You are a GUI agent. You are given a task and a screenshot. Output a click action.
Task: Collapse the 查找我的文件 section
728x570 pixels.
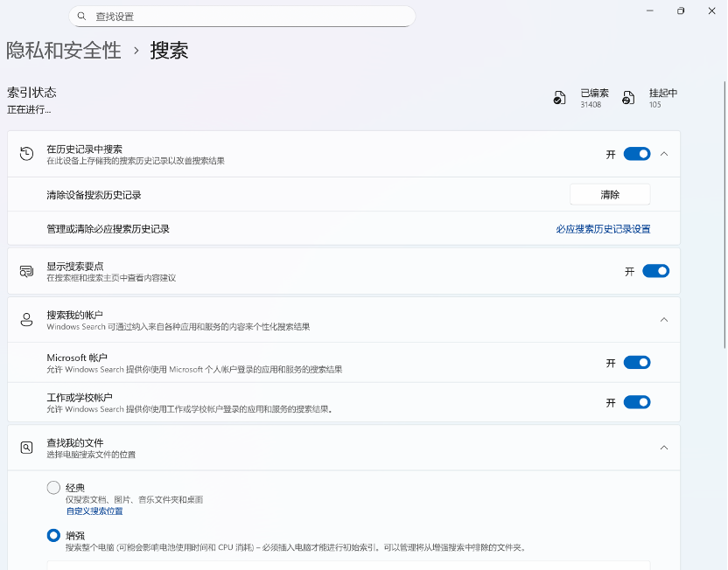[664, 448]
